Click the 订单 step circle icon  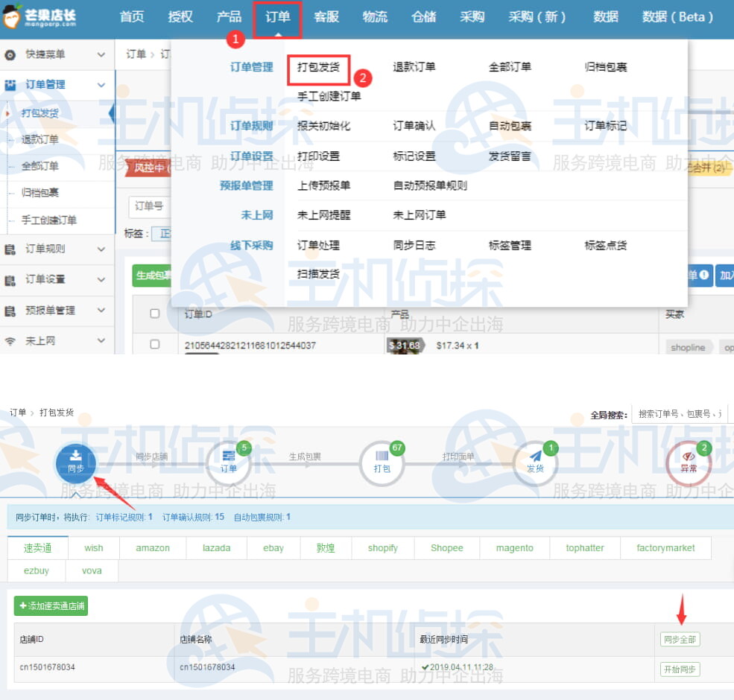[229, 462]
